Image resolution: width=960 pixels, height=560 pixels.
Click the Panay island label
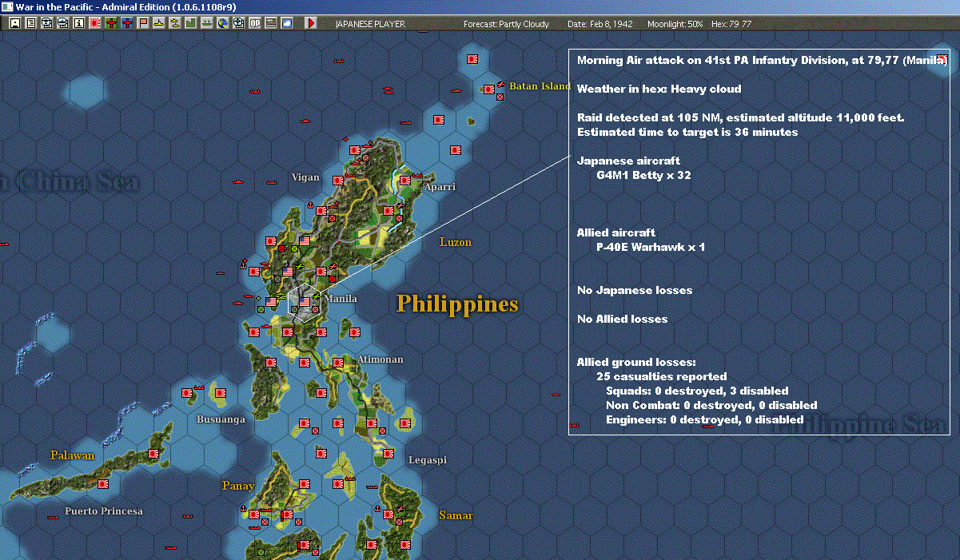pos(238,486)
